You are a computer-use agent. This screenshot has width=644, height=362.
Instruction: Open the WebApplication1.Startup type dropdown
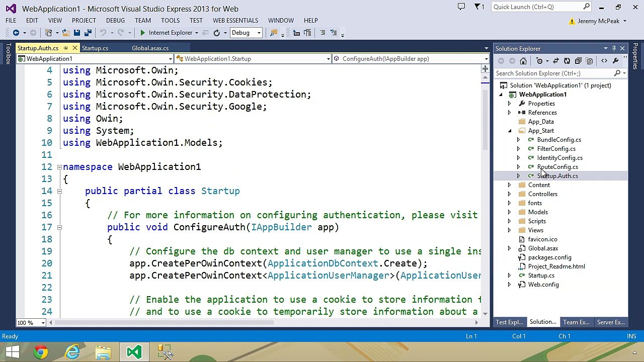tap(329, 59)
